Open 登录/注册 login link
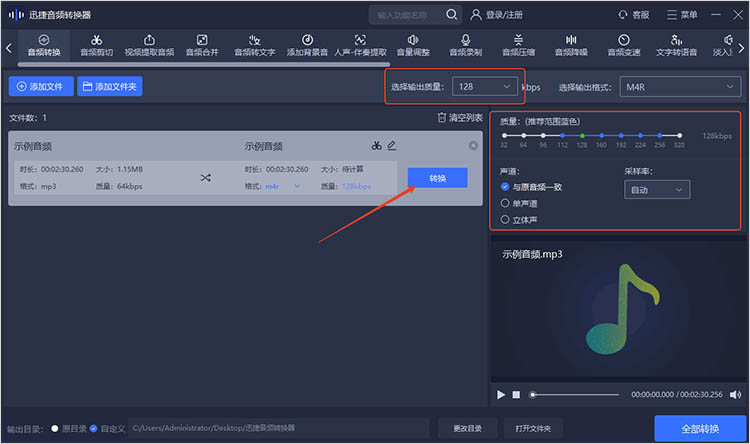Screen dimensions: 750x444 [496, 15]
